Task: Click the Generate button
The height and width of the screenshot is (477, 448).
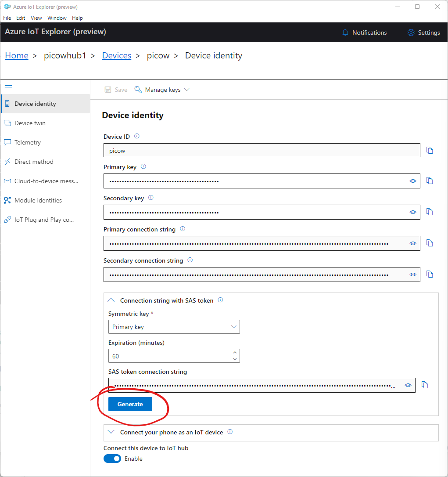Action: (x=130, y=404)
